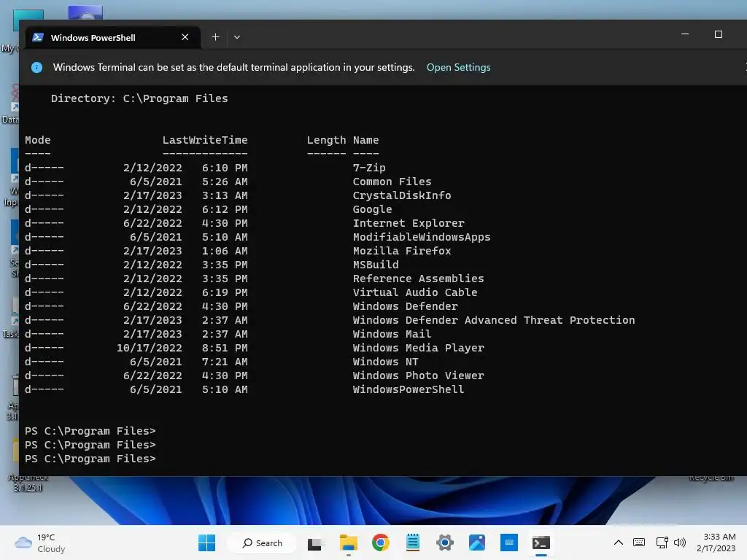The image size is (747, 560).
Task: Click the volume speaker tray icon
Action: (x=680, y=542)
